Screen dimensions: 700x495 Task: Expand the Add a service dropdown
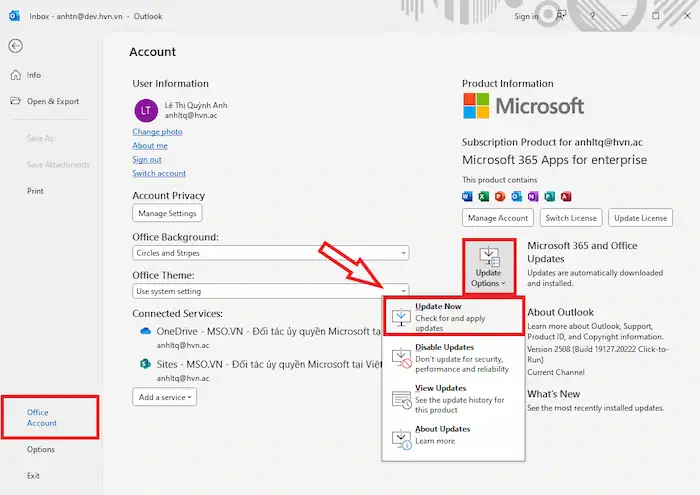(x=164, y=397)
